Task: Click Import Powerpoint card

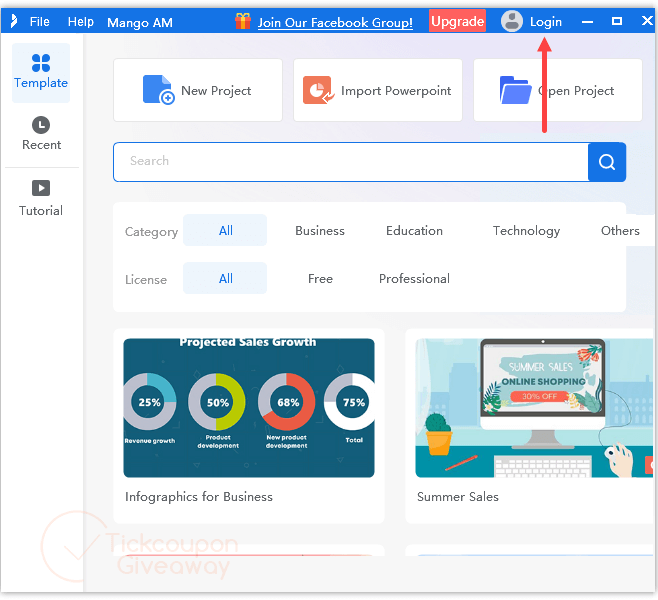Action: tap(378, 90)
